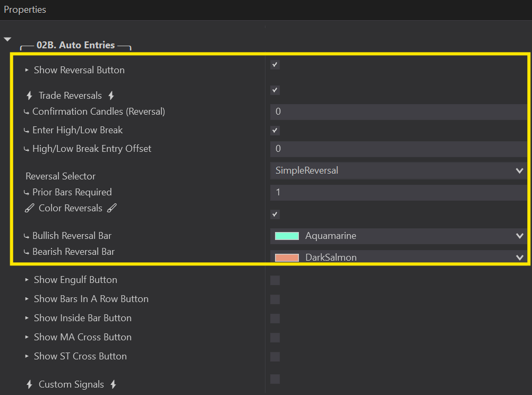Open the Reversal Selector SimpleReversal dropdown
The width and height of the screenshot is (532, 395).
tap(398, 170)
